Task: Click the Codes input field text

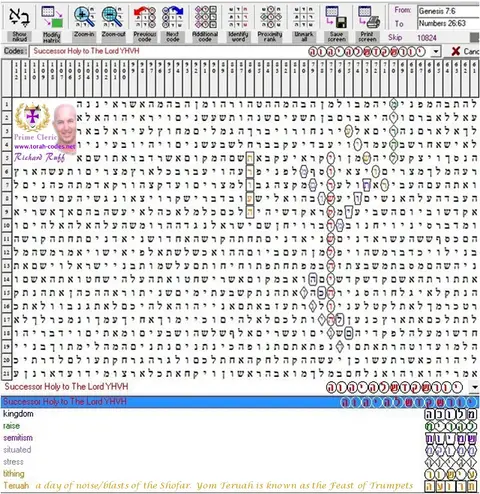Action: [86, 51]
